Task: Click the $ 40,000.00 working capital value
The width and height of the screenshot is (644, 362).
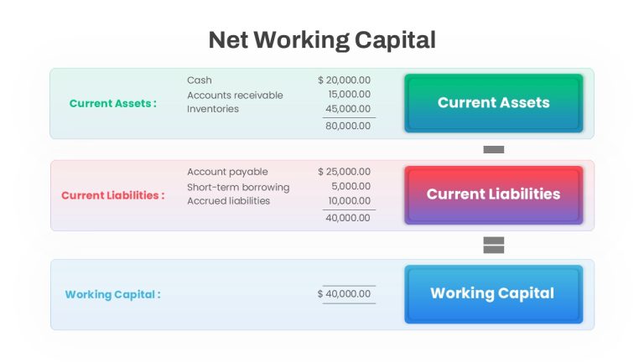Action: 344,294
